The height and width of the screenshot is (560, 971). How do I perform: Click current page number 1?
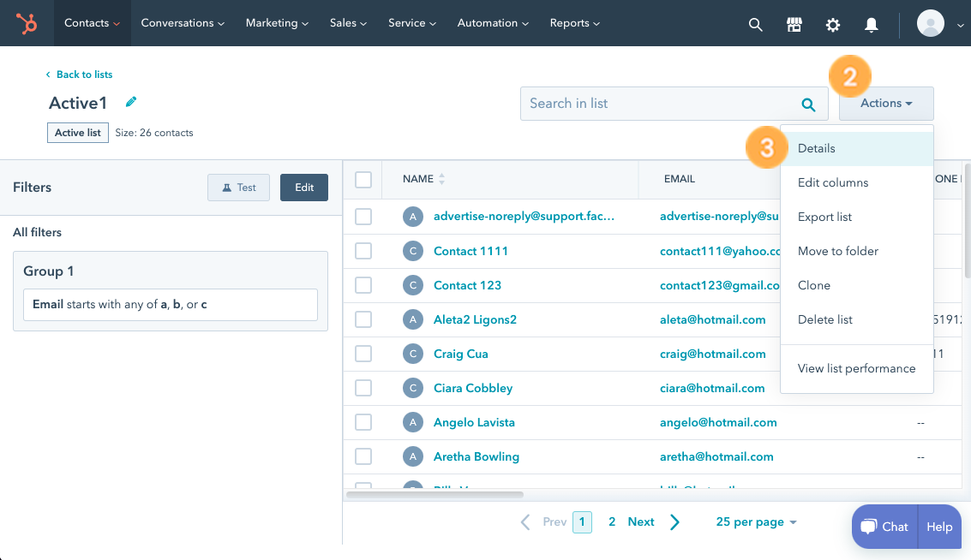pyautogui.click(x=582, y=522)
